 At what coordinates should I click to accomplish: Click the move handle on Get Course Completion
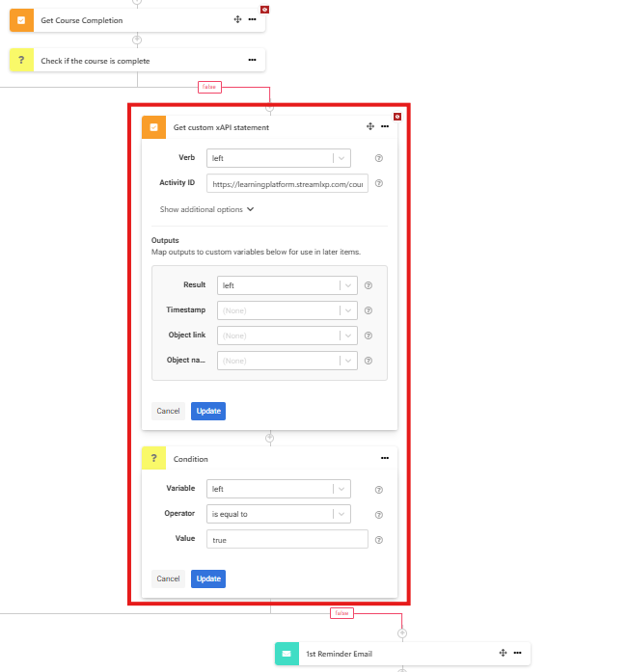237,19
